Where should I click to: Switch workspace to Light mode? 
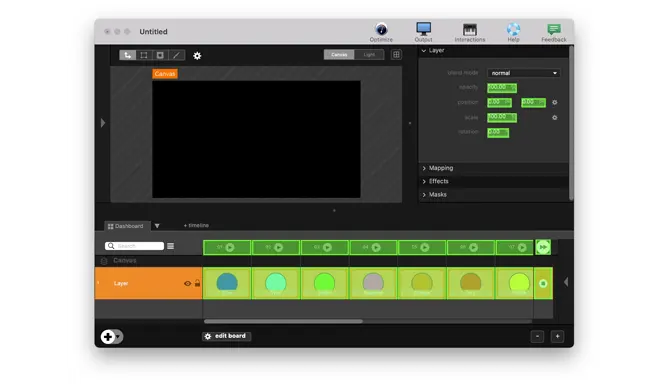point(369,55)
